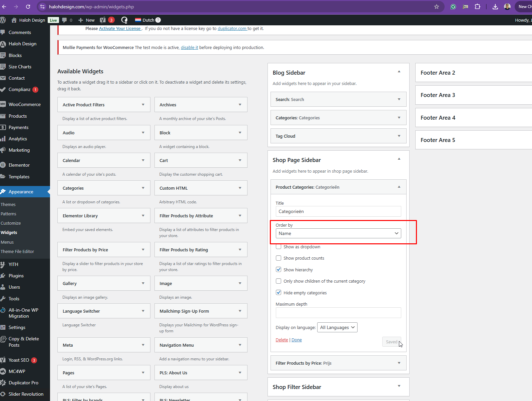Image resolution: width=532 pixels, height=401 pixels.
Task: Open Tools in sidebar
Action: point(14,299)
